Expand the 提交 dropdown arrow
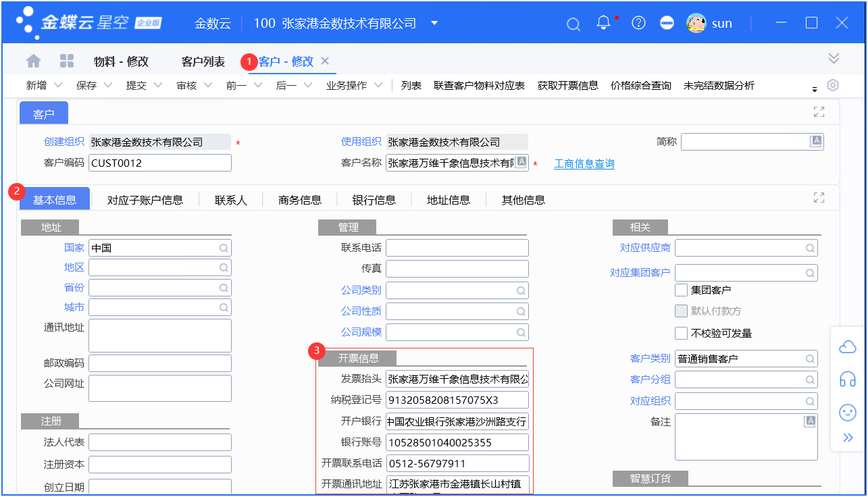868x497 pixels. coord(158,85)
